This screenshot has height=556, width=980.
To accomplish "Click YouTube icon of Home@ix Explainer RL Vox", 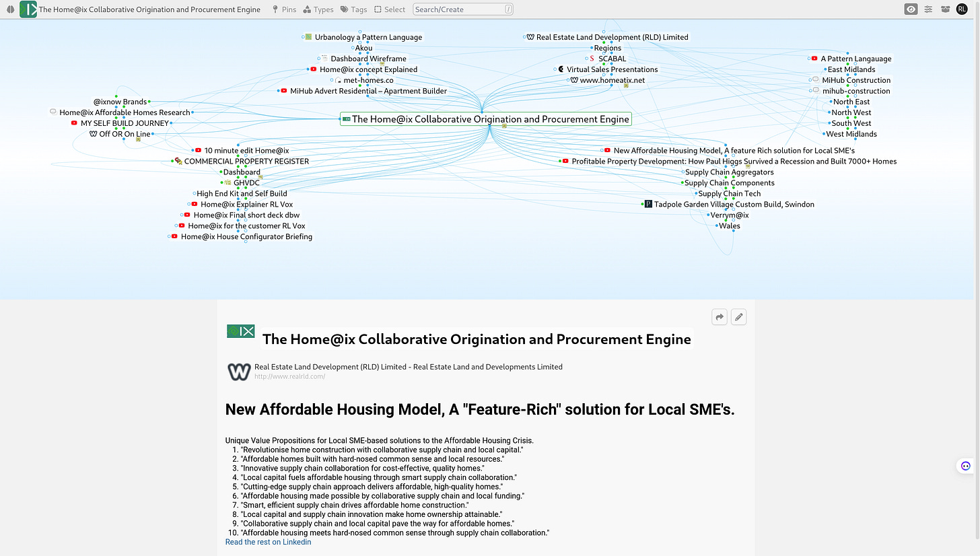I will (195, 204).
